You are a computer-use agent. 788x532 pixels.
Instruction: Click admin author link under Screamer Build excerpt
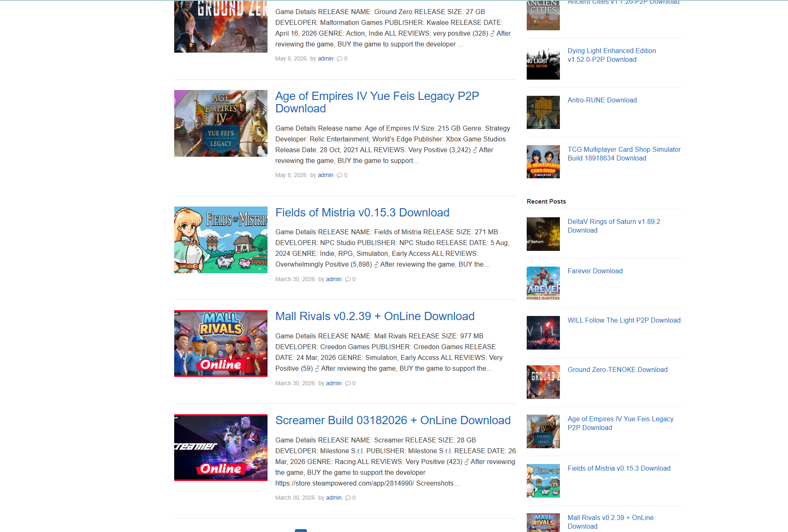(334, 498)
